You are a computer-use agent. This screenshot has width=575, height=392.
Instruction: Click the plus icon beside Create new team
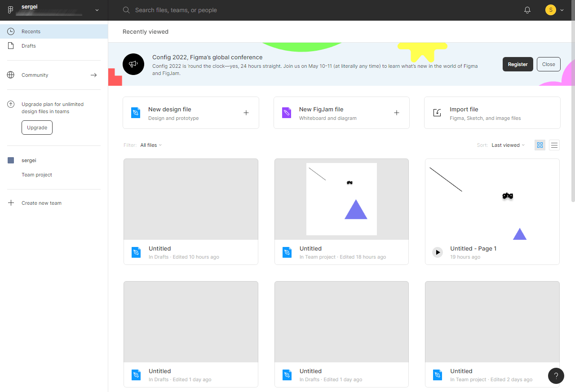tap(11, 203)
